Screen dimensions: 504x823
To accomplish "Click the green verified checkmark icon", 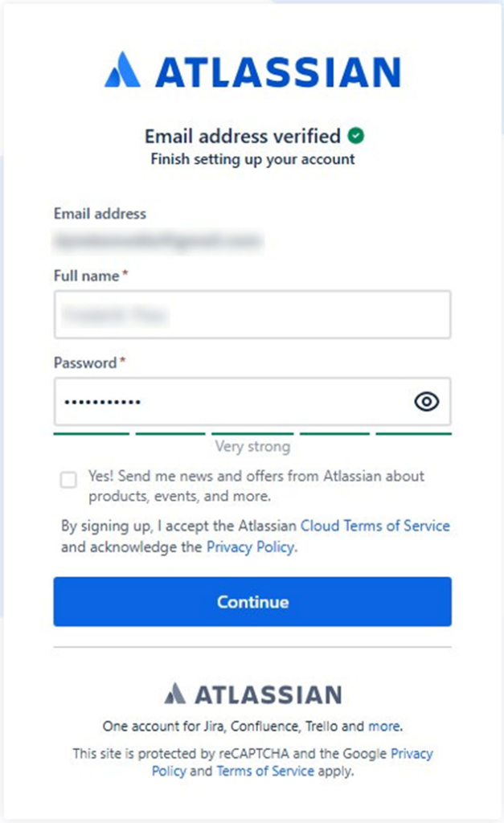I will [355, 136].
